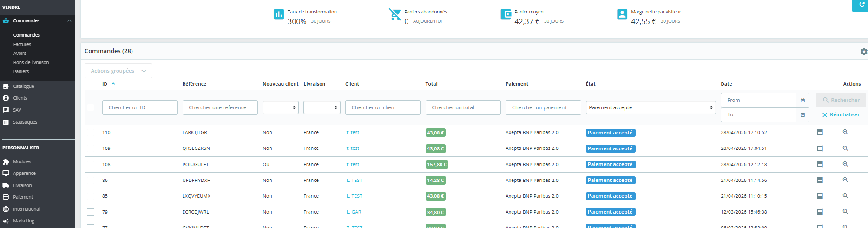Select checkbox for order 110

pyautogui.click(x=91, y=133)
